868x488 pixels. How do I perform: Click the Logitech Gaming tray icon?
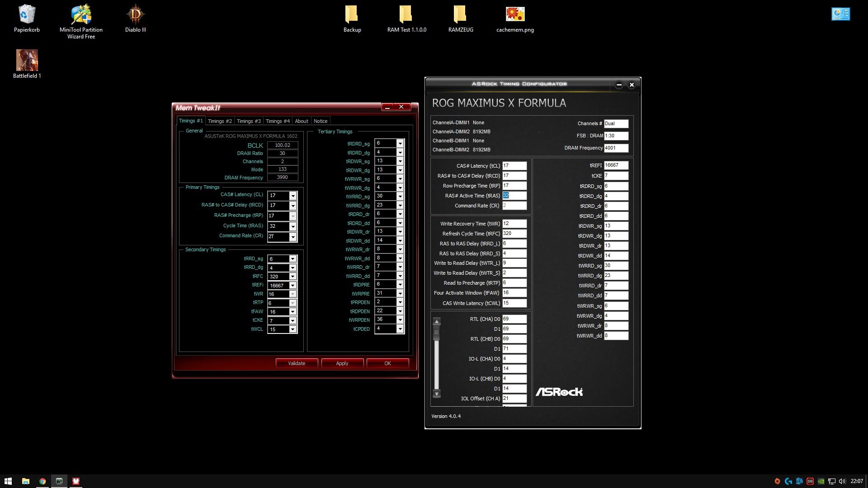[x=788, y=481]
